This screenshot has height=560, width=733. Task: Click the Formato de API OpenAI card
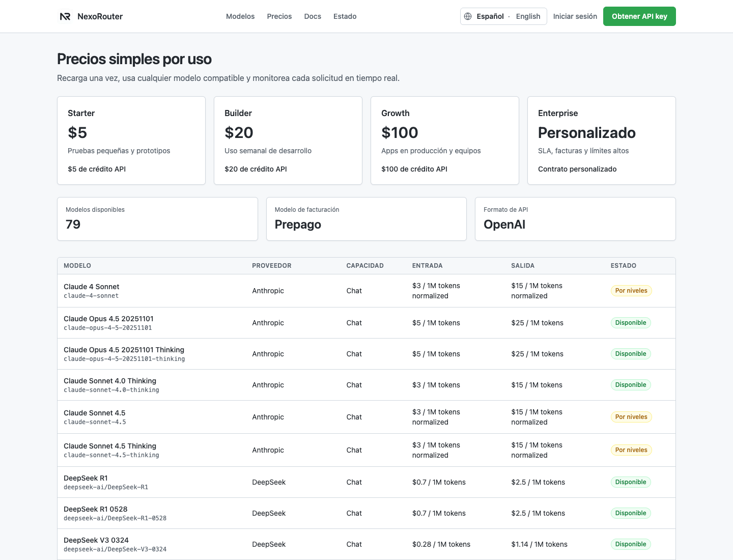tap(575, 219)
